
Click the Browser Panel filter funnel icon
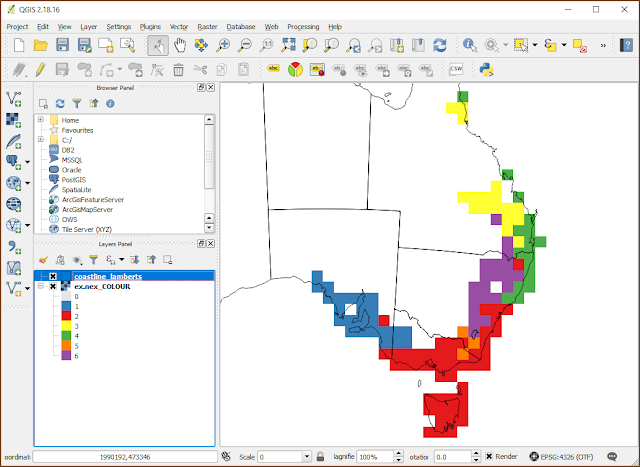point(77,104)
